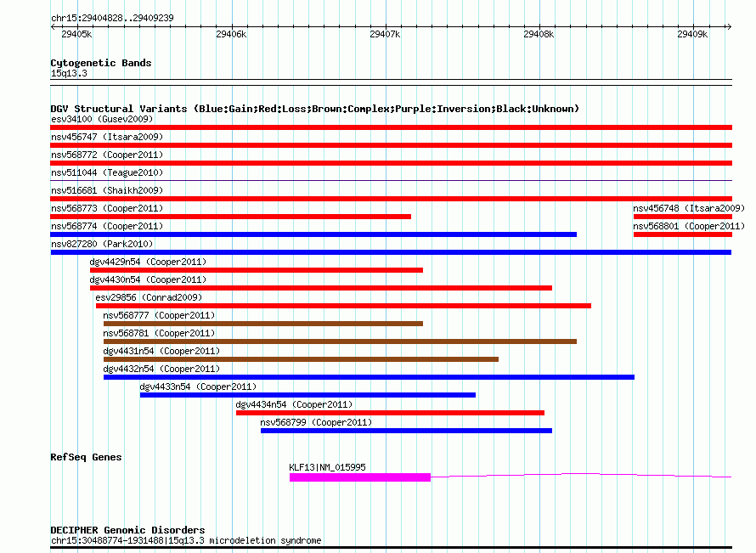Screen dimensions: 756x553
Task: Select the dgv4434n54 (Cooper2011) label
Action: click(x=294, y=404)
